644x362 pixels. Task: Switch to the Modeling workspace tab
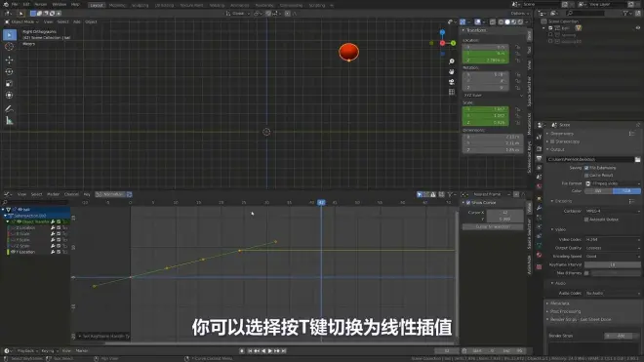[x=117, y=5]
